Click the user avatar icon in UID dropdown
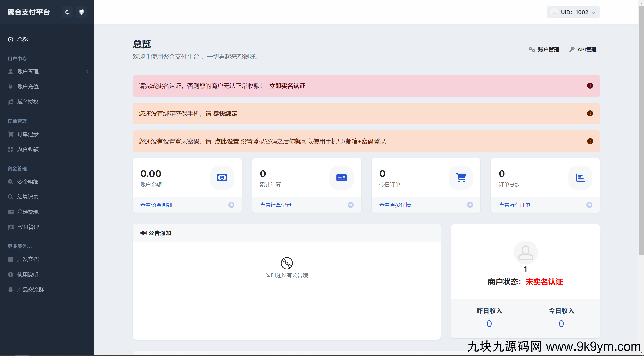The image size is (644, 356). pos(554,12)
